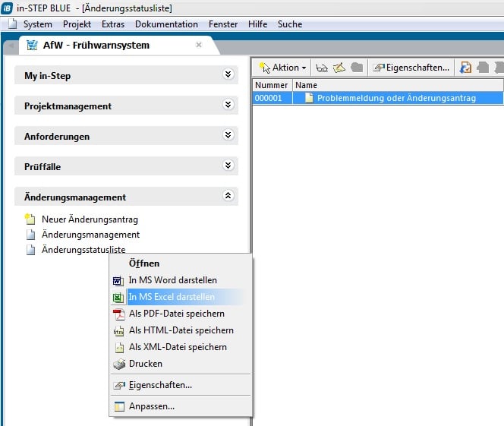Image resolution: width=504 pixels, height=426 pixels.
Task: Open the Aktion dropdown in toolbar
Action: tap(283, 68)
